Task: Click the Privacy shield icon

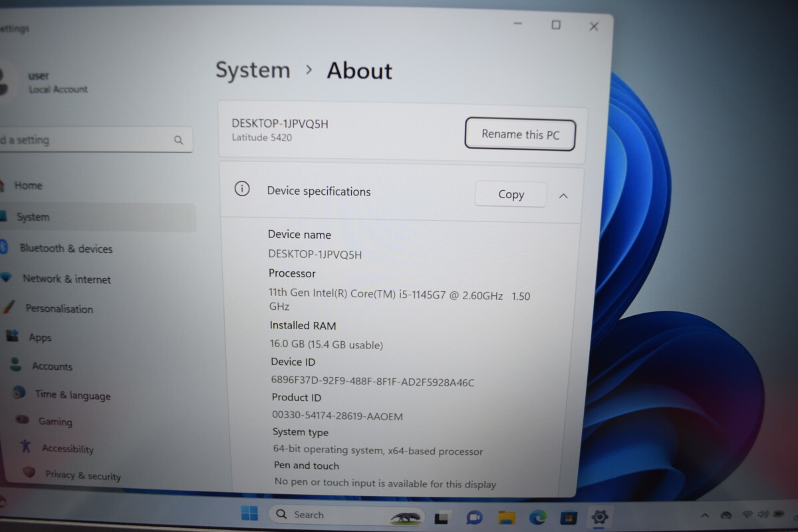Action: [x=29, y=472]
